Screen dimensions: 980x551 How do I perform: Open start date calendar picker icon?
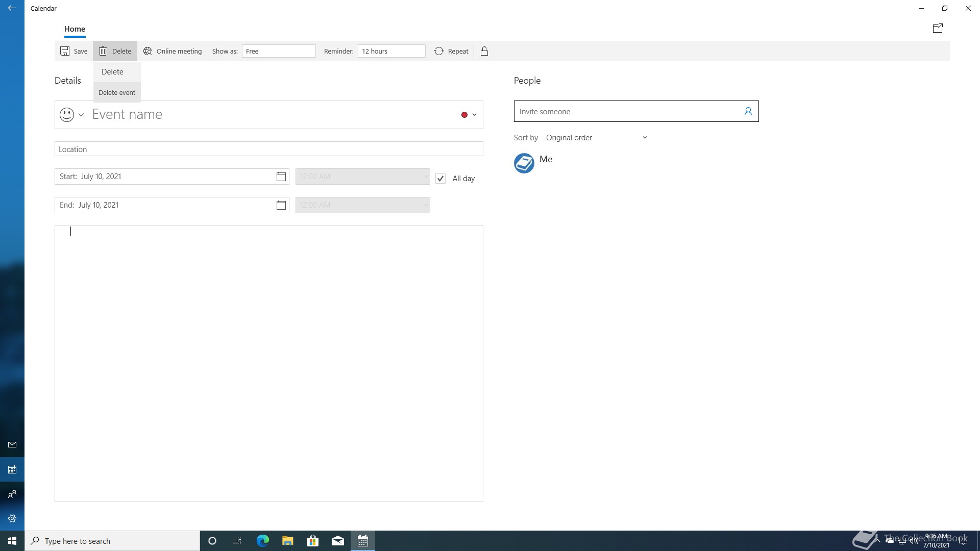tap(281, 177)
